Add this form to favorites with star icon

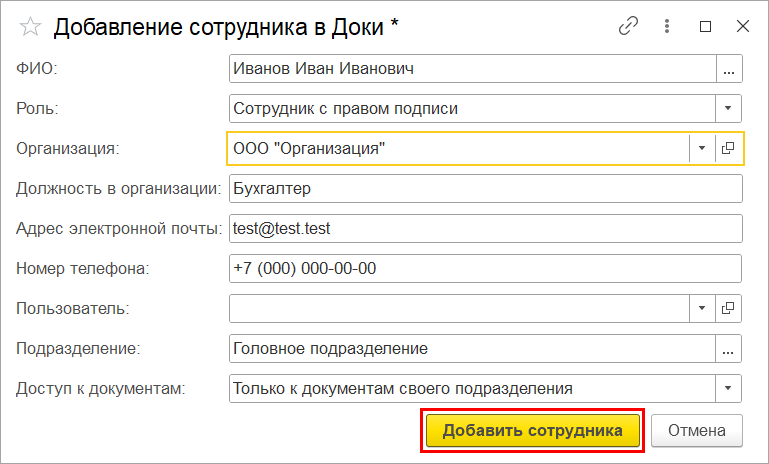pos(30,26)
